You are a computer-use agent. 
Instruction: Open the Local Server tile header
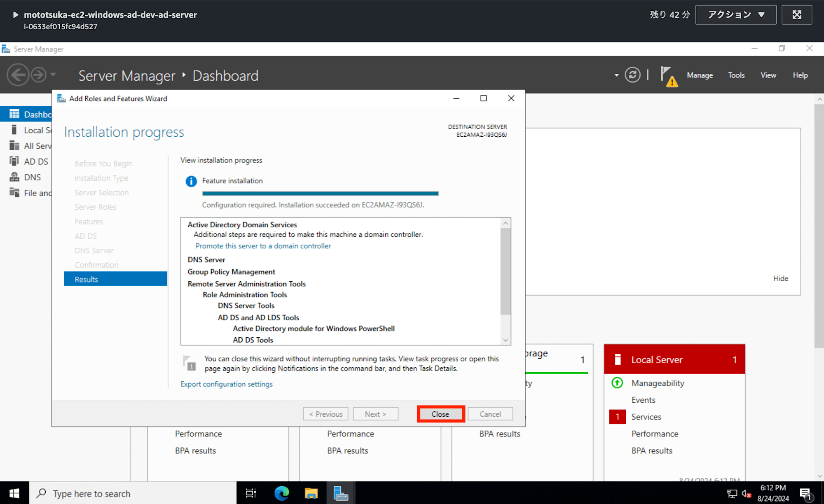[674, 359]
